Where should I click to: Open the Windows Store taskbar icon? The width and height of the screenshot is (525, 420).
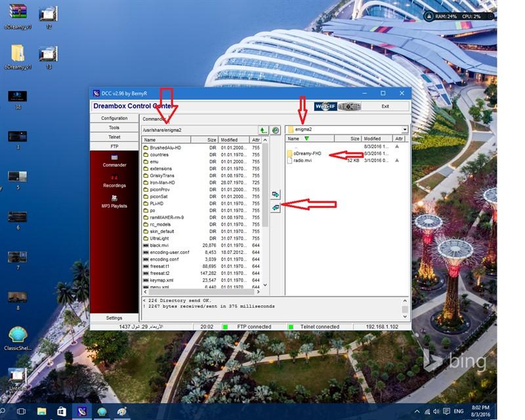[62, 411]
